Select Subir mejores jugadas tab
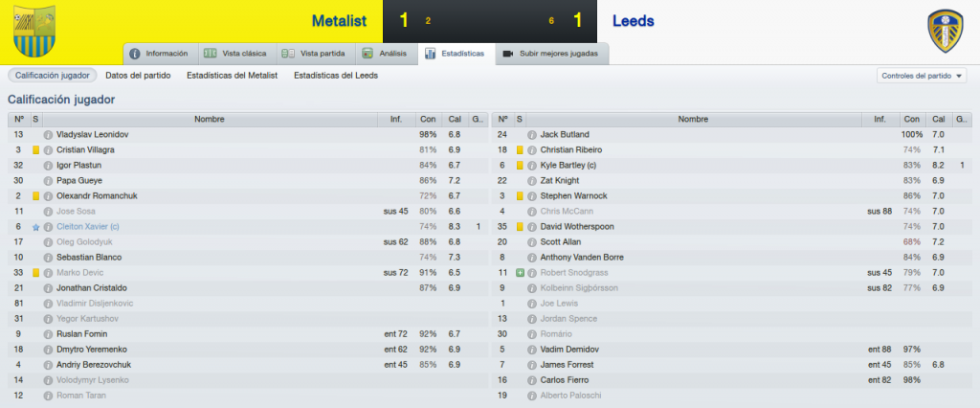The image size is (980, 408). click(x=551, y=54)
